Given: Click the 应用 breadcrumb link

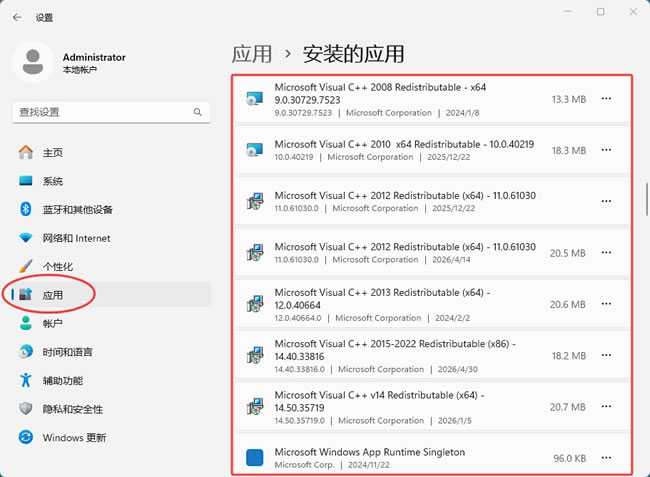Looking at the screenshot, I should tap(252, 54).
